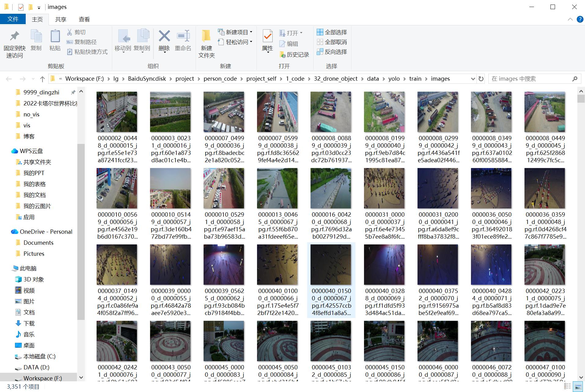Viewport: 585px width, 392px height.
Task: Click 全部取消 to deselect all
Action: [332, 42]
